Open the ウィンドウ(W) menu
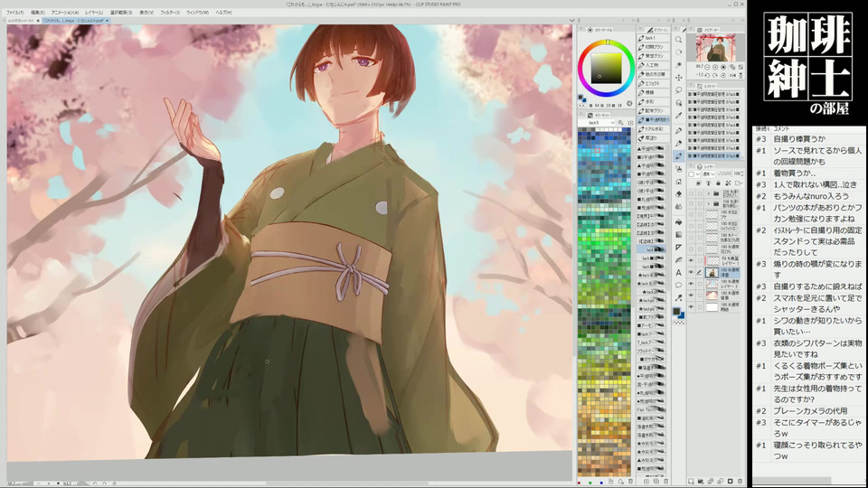Screen dimensions: 868x488 tap(197, 12)
